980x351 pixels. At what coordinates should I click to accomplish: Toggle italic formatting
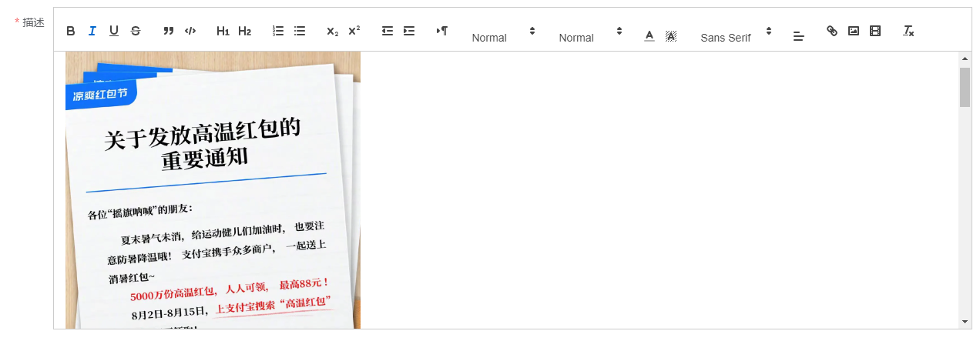point(92,31)
